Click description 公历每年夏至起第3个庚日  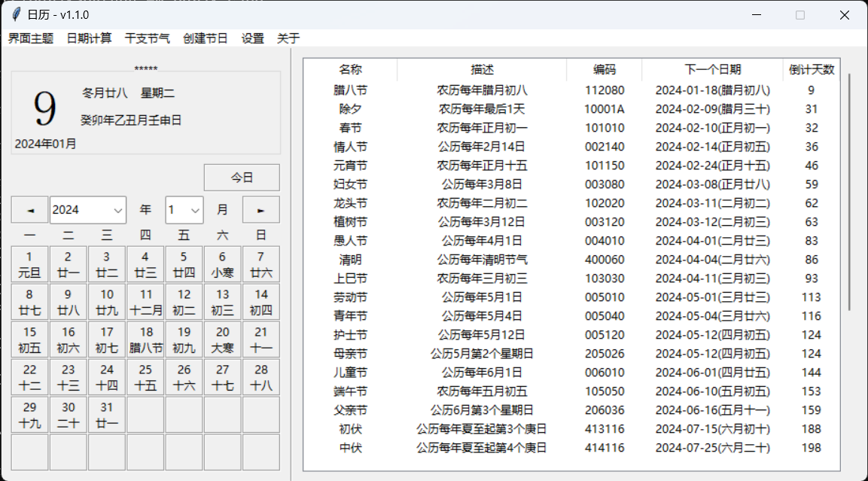(482, 429)
